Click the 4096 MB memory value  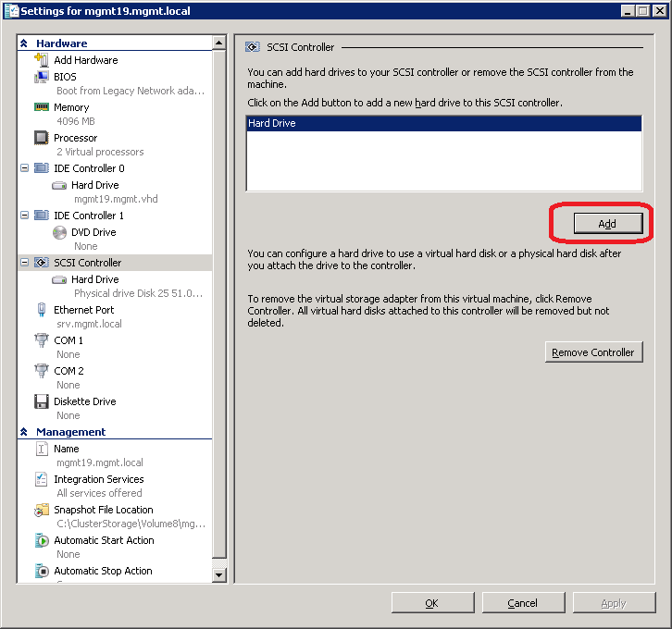tap(76, 121)
